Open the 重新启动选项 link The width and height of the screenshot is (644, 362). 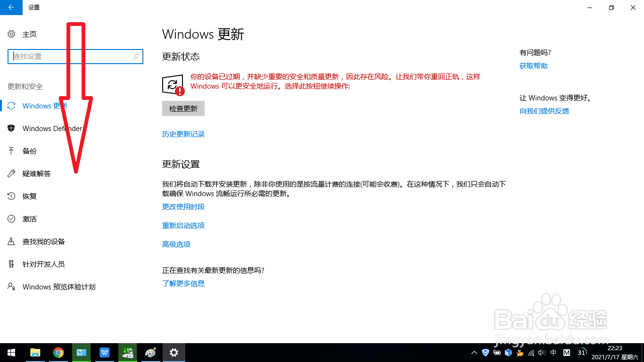[x=183, y=226]
